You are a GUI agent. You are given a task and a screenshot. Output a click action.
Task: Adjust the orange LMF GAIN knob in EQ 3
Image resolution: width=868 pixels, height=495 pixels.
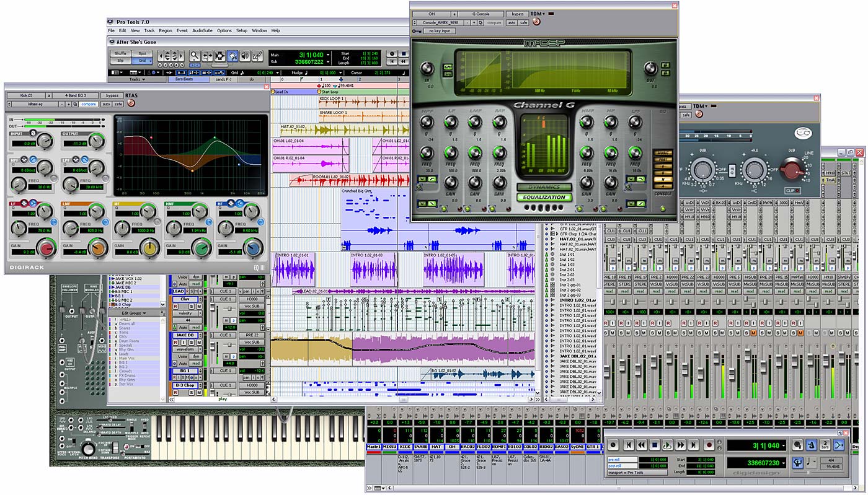[x=98, y=248]
